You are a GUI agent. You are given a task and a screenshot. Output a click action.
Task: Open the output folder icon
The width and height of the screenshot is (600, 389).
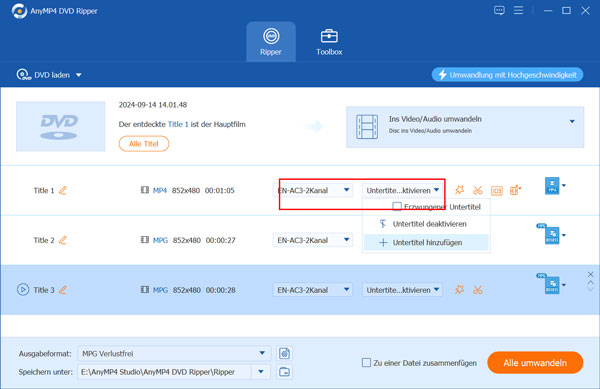pos(284,372)
